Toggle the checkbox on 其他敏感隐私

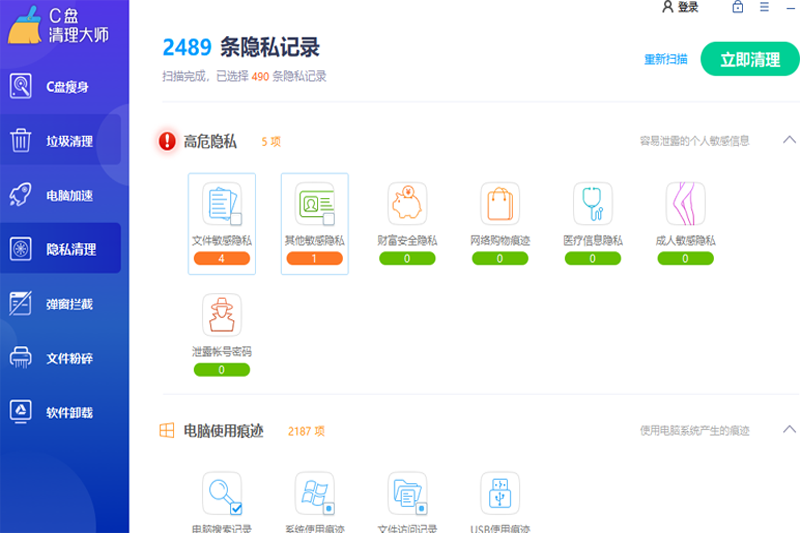click(329, 219)
